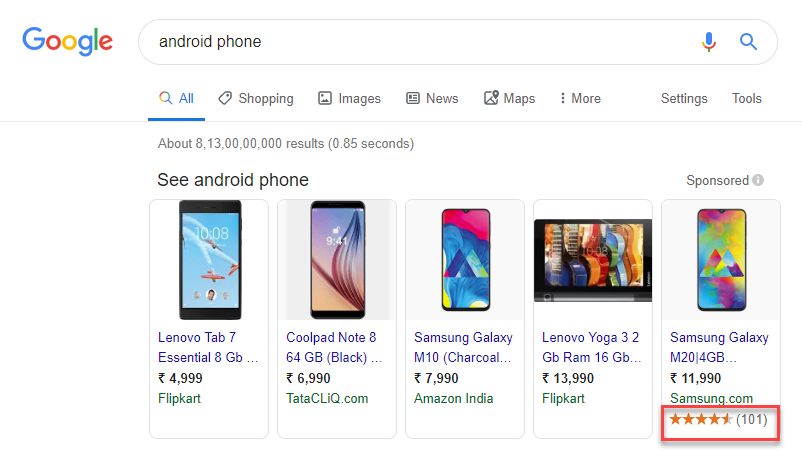Click the blue magnifier search button
Screen dimensions: 802x460
748,41
